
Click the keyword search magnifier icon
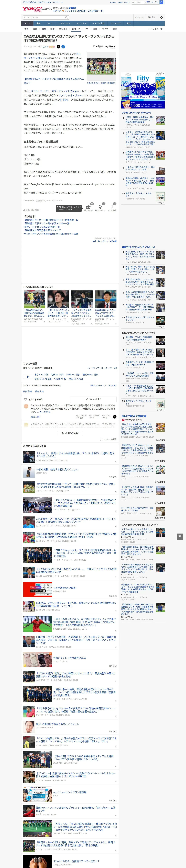pyautogui.click(x=66, y=18)
